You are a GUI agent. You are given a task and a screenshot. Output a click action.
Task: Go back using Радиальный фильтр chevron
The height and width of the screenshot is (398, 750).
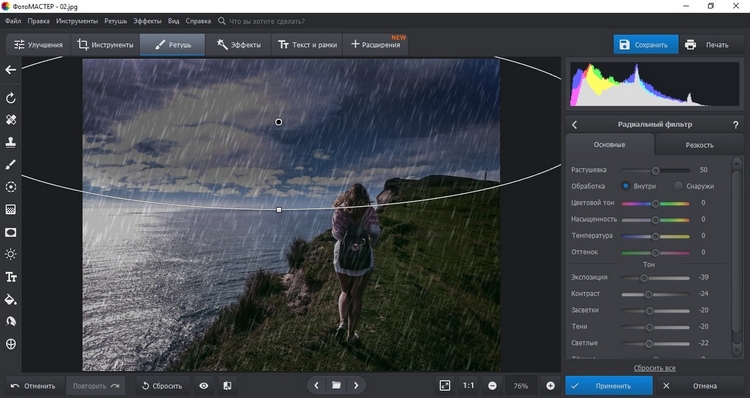[574, 125]
